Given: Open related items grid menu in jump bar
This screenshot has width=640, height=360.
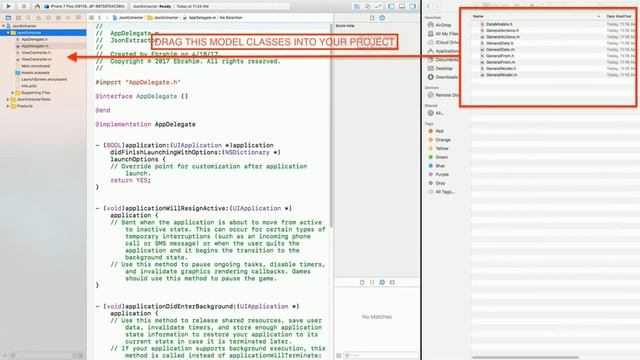Looking at the screenshot, I should tap(91, 18).
